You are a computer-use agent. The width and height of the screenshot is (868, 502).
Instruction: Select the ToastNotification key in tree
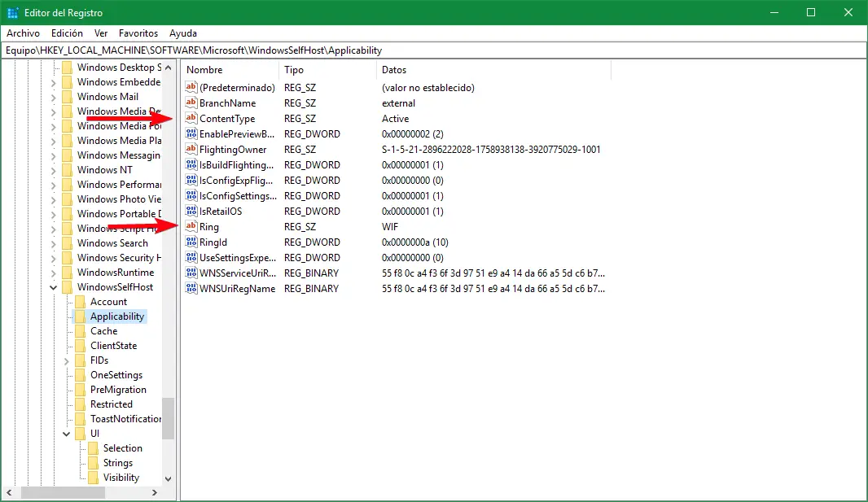[x=125, y=419]
